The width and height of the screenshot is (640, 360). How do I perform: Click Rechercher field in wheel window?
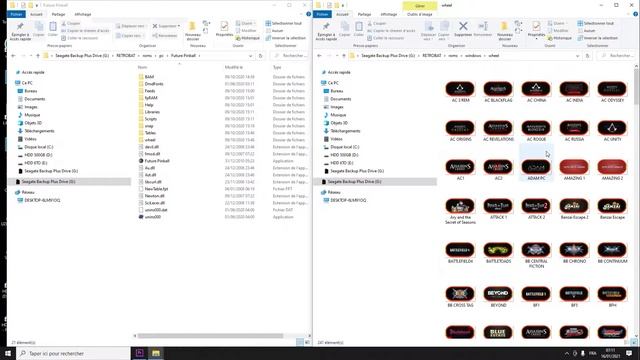pyautogui.click(x=616, y=56)
